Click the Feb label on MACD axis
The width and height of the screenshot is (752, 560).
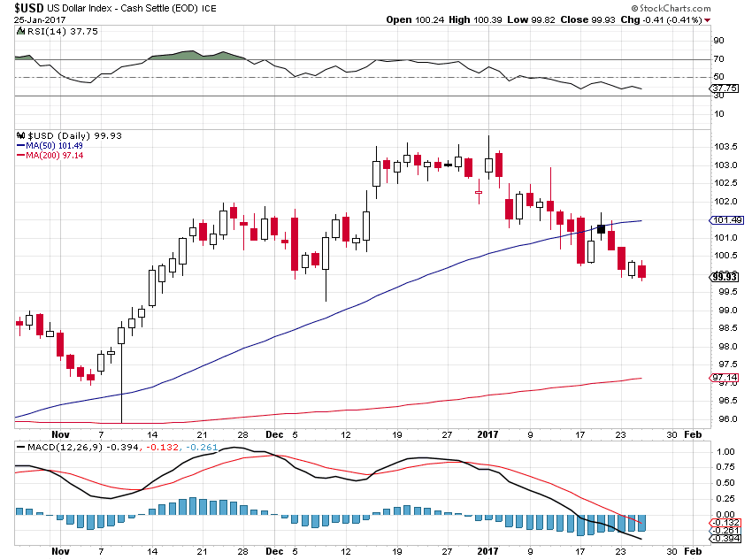pos(693,551)
